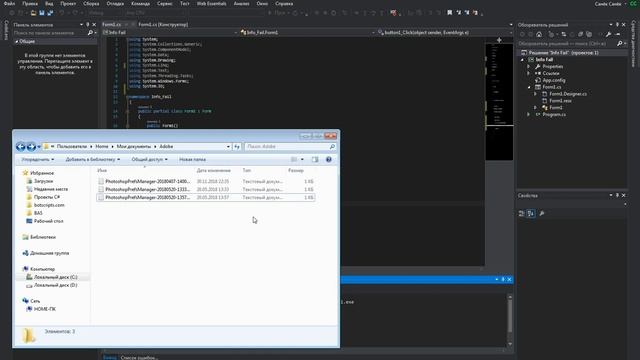Select Form1.resx in Solution Explorer

coord(560,101)
